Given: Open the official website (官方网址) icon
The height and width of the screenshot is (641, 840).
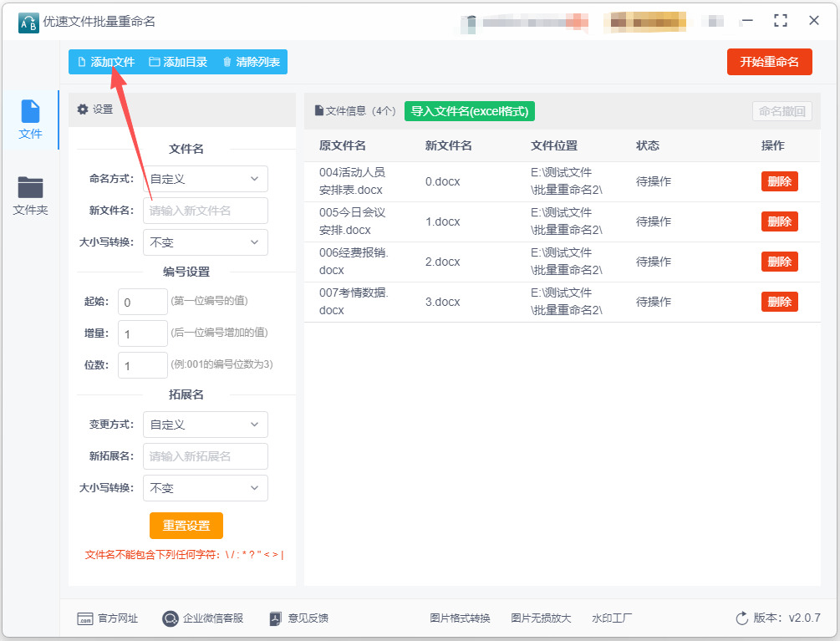Looking at the screenshot, I should point(85,618).
